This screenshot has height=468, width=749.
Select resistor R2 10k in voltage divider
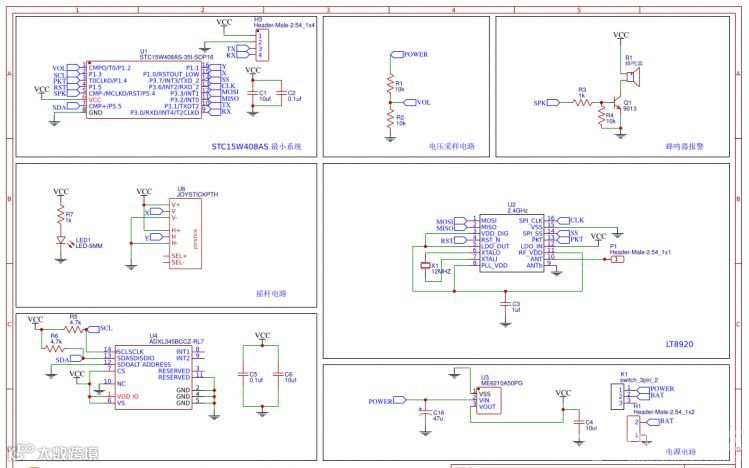[x=390, y=118]
